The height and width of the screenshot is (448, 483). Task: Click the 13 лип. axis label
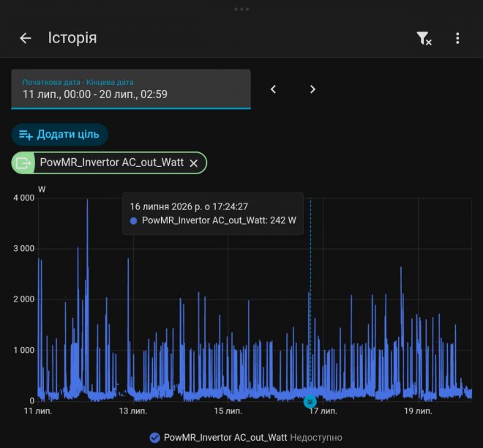[133, 411]
